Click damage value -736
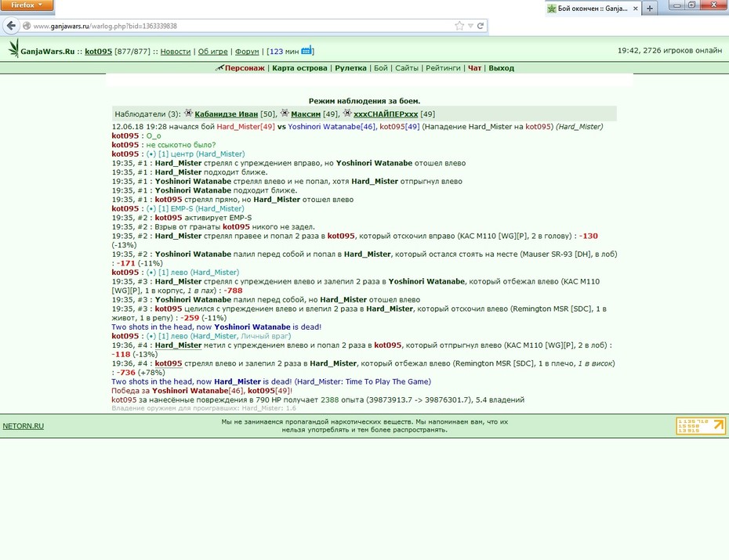The height and width of the screenshot is (560, 729). pos(125,373)
